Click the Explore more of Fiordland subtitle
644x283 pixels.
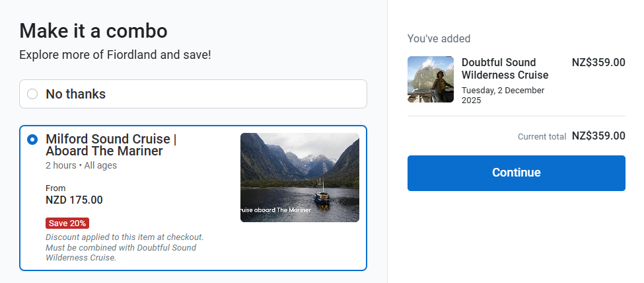[115, 54]
